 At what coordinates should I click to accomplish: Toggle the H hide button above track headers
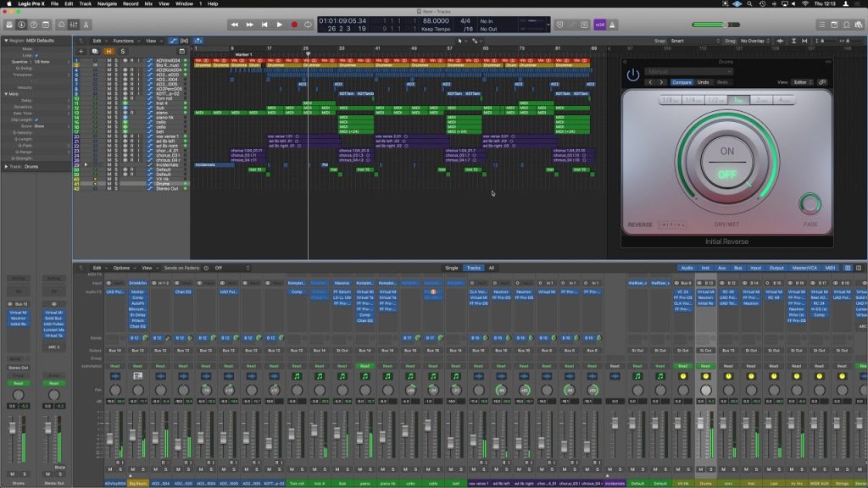[x=108, y=52]
